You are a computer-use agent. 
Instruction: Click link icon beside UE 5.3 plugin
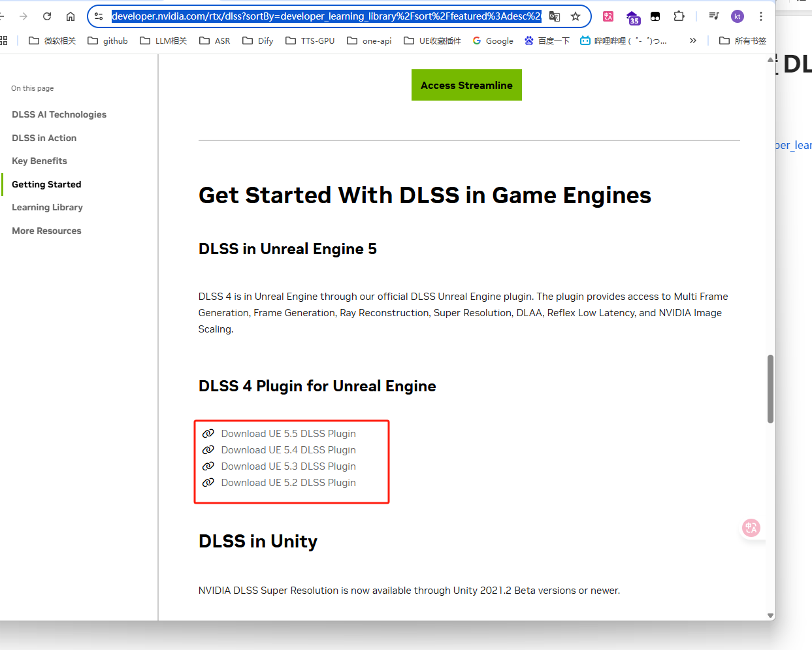click(x=208, y=466)
